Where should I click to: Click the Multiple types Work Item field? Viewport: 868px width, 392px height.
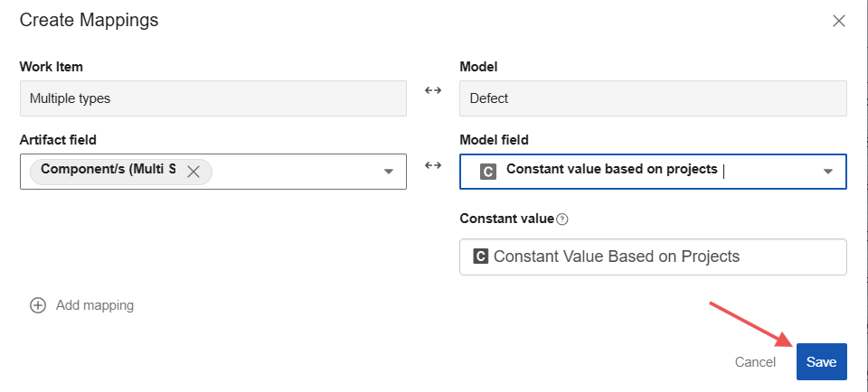212,98
